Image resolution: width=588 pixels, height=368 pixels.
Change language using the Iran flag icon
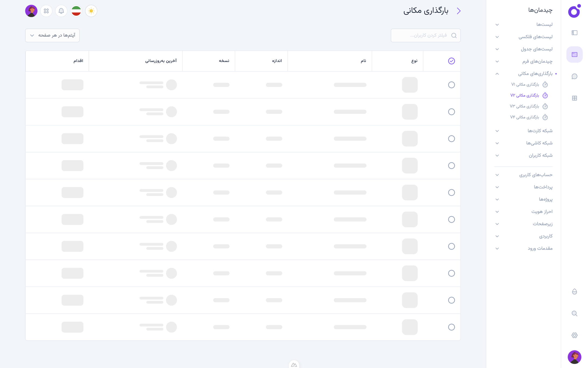(x=76, y=11)
